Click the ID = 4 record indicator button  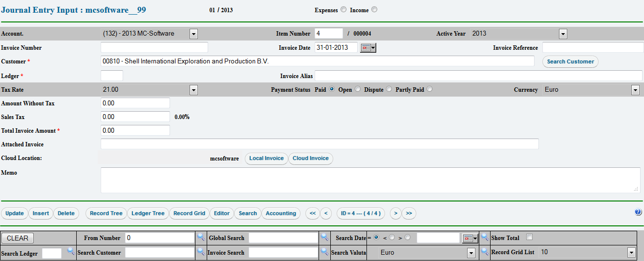point(361,213)
